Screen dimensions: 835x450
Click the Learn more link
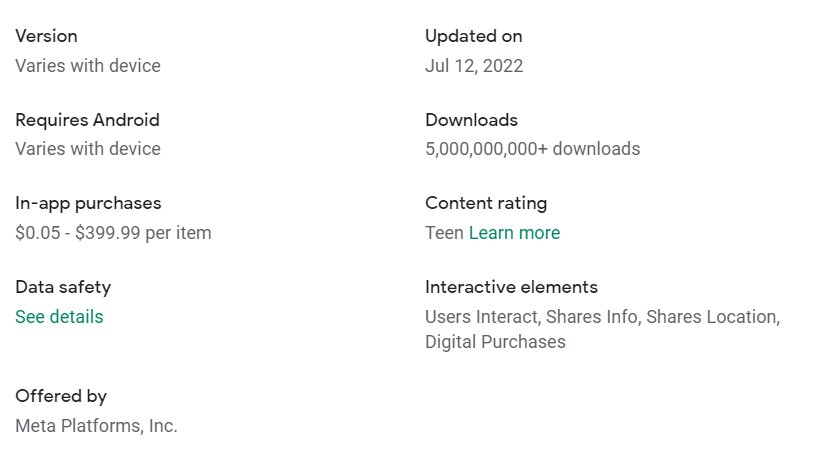514,233
